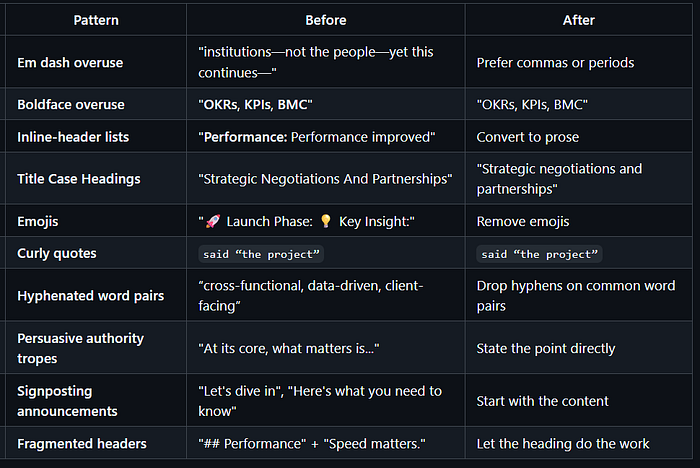Select the Em dash overuse cell
This screenshot has height=468, width=700.
70,62
